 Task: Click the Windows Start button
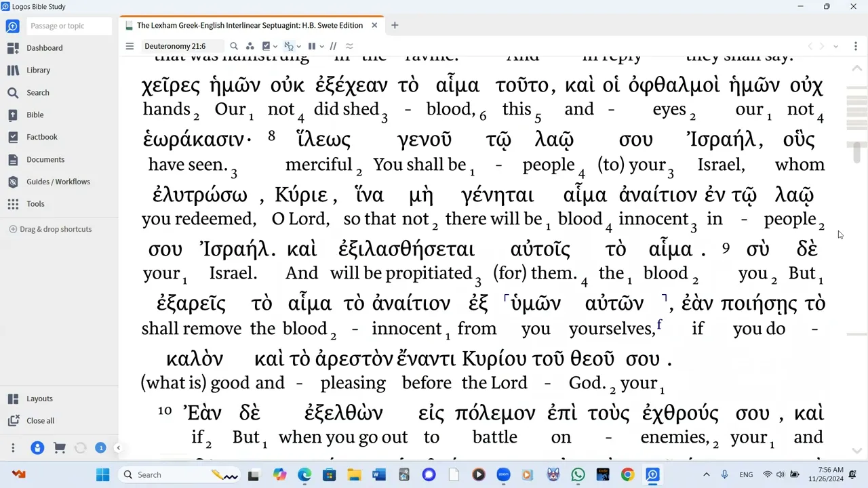pyautogui.click(x=102, y=474)
